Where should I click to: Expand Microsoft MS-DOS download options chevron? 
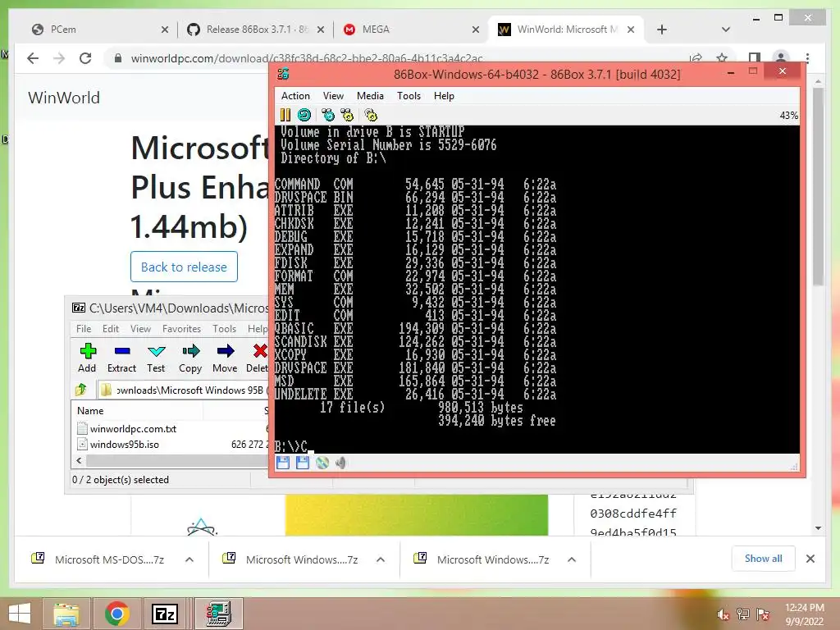tap(189, 559)
